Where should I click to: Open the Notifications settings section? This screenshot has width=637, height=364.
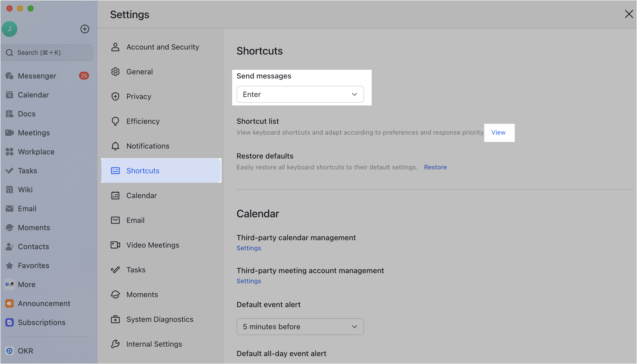161,146
